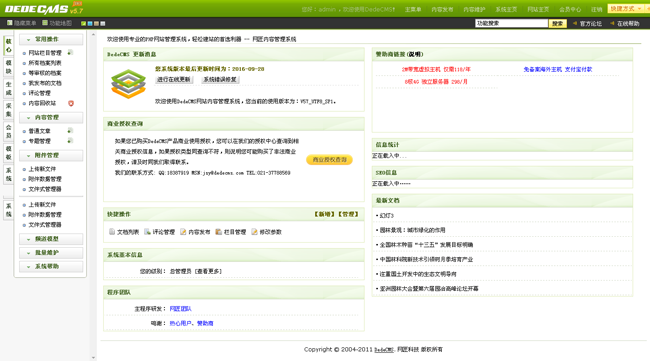
Task: Expand the 频道模型 sidebar section
Action: coord(51,239)
